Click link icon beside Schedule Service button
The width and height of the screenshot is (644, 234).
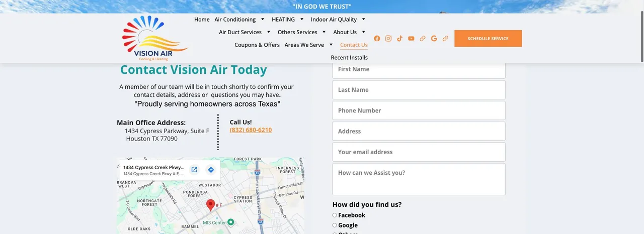click(x=445, y=38)
